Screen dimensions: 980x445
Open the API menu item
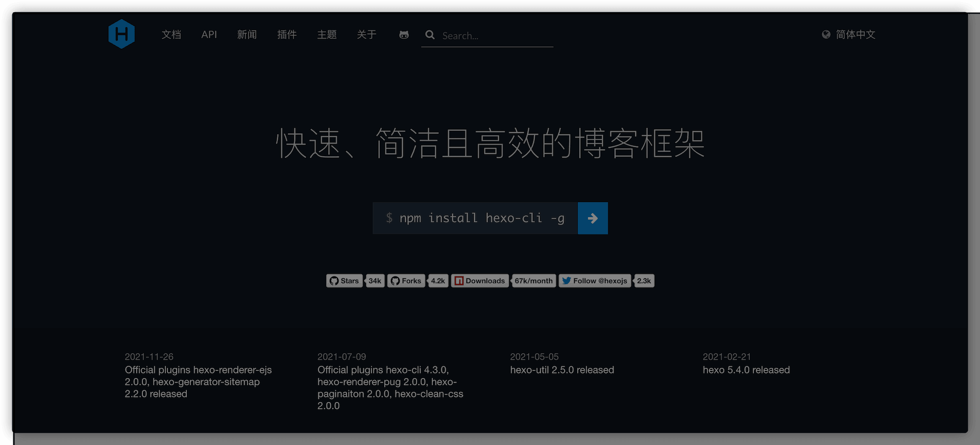(209, 34)
